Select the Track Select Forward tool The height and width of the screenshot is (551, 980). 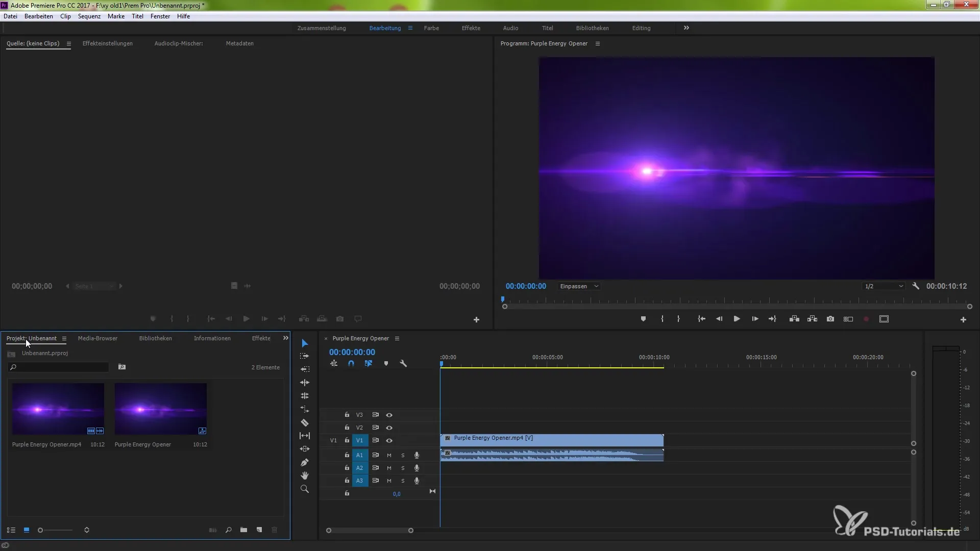point(305,356)
